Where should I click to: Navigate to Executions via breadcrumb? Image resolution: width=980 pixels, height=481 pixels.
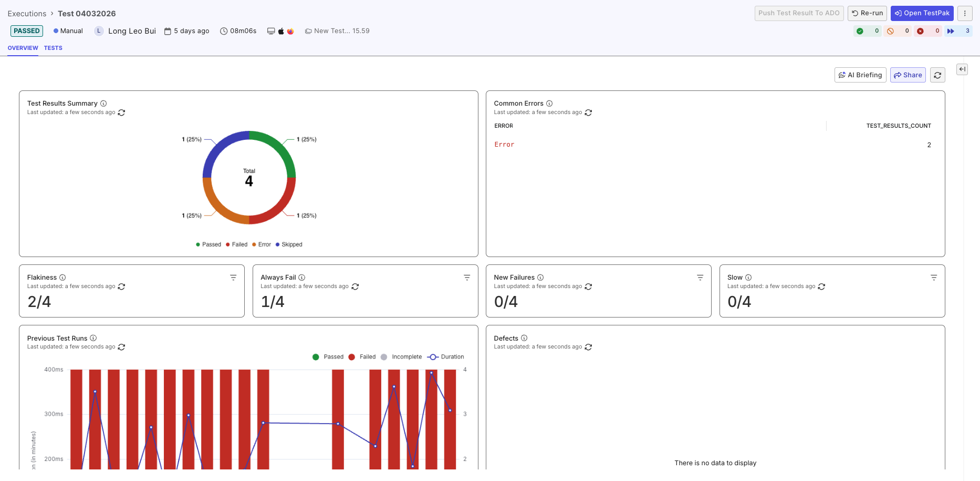click(27, 13)
